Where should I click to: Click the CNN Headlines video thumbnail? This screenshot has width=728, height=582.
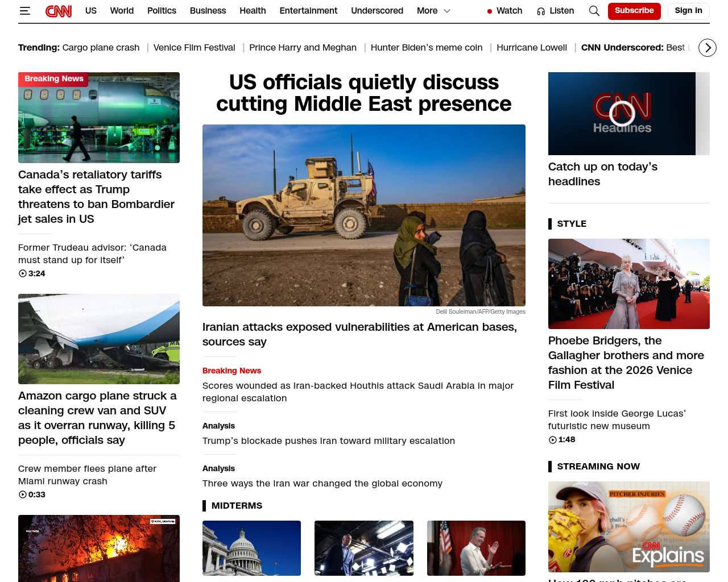(x=622, y=114)
